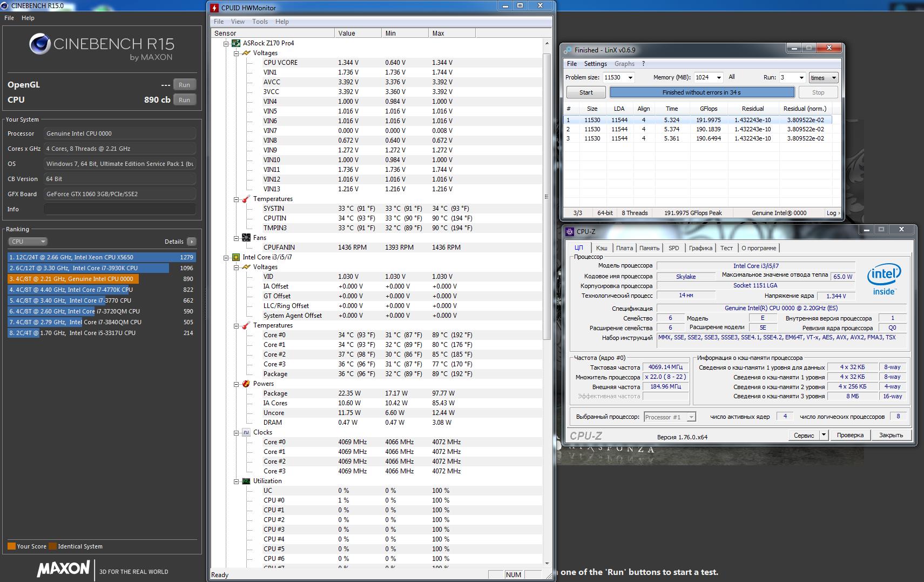Click the GFlops column header in LinX
Image resolution: width=924 pixels, height=582 pixels.
[708, 109]
